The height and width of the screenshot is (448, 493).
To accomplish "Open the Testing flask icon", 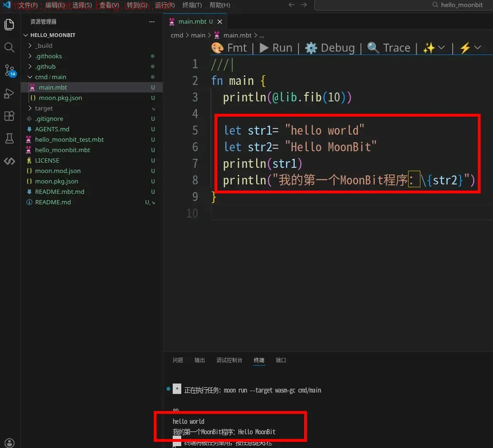I will click(x=9, y=138).
